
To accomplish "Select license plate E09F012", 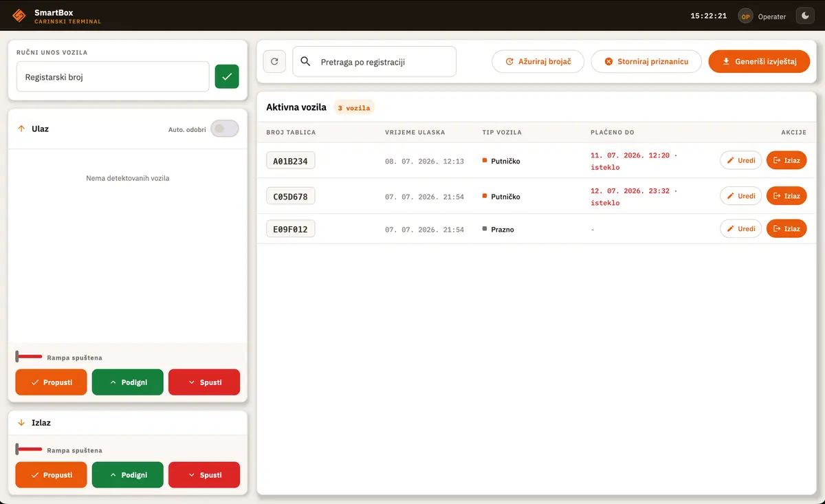I will [291, 229].
